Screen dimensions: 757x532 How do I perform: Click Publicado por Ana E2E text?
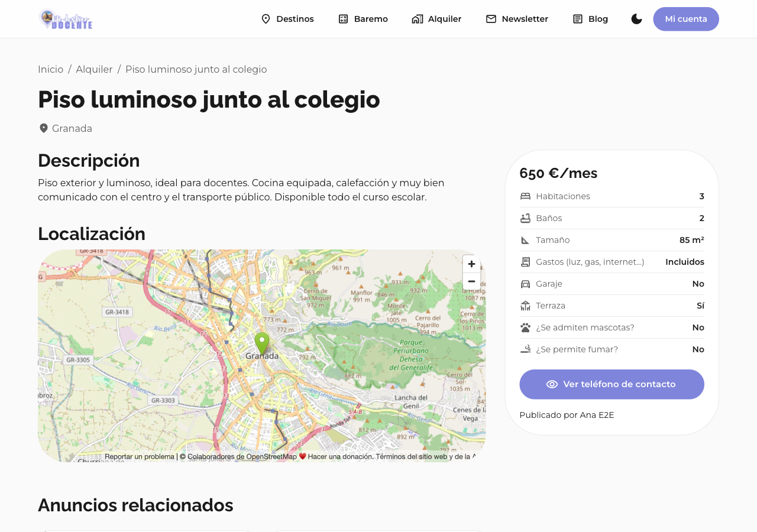pos(567,415)
